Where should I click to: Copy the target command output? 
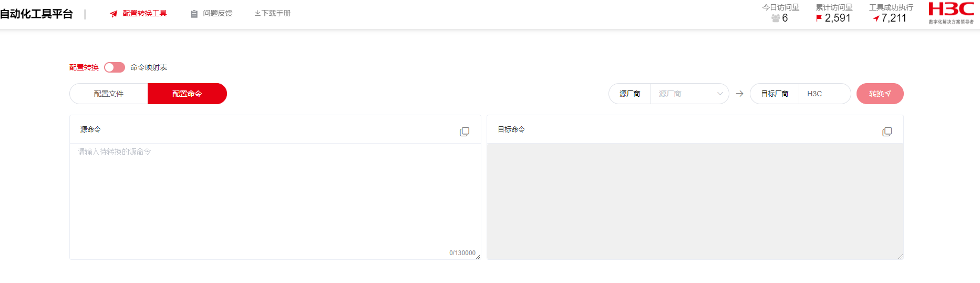(x=887, y=132)
